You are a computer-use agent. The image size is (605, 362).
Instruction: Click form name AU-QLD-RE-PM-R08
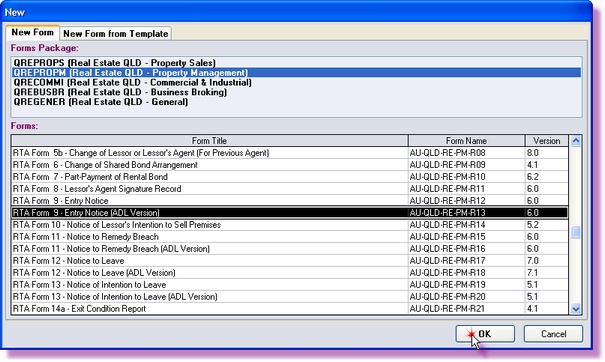click(x=447, y=153)
